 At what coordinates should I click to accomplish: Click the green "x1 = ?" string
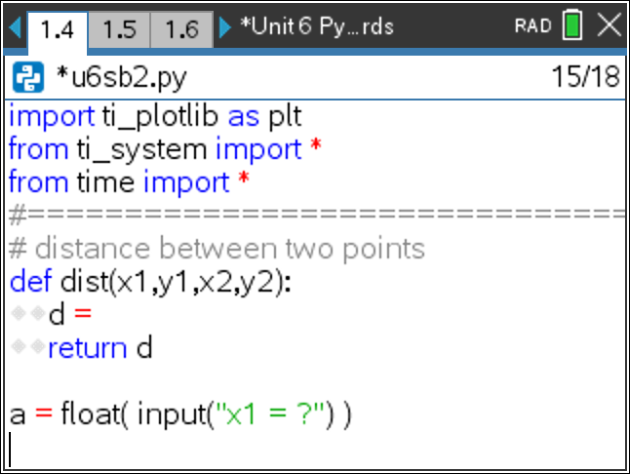click(x=270, y=414)
